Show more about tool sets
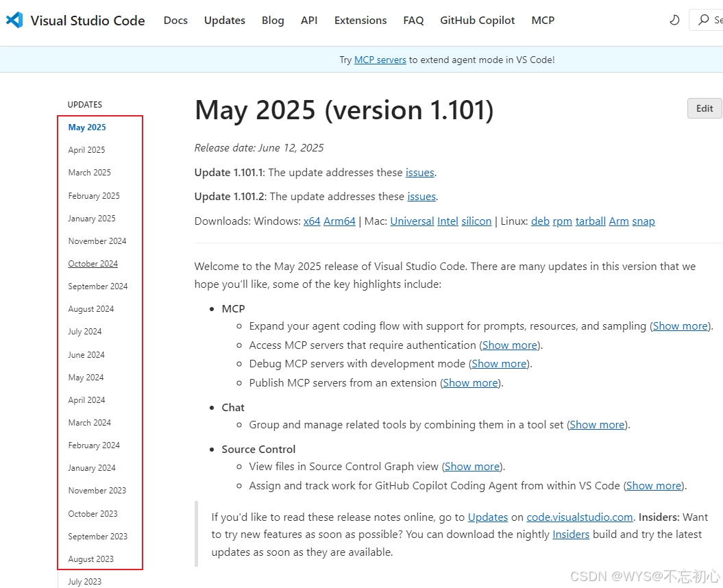Viewport: 723px width, 588px height. (x=597, y=425)
